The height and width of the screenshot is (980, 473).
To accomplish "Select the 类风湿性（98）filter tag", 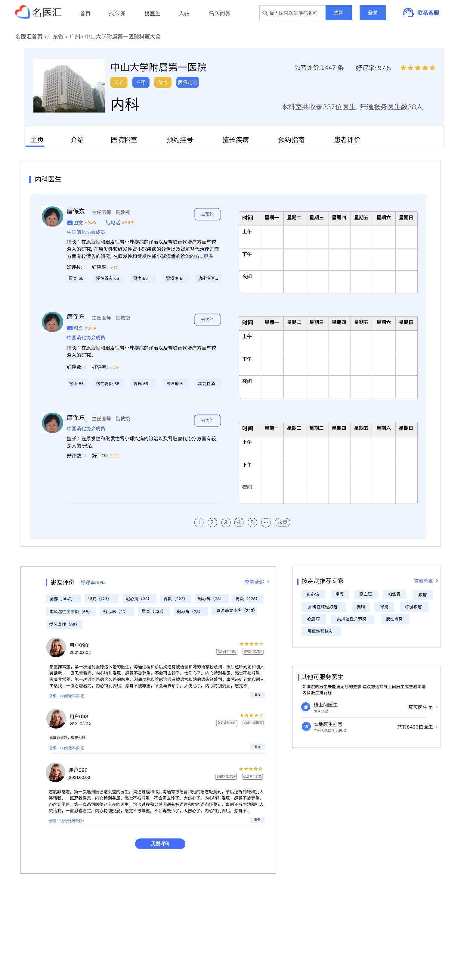I will 64,624.
